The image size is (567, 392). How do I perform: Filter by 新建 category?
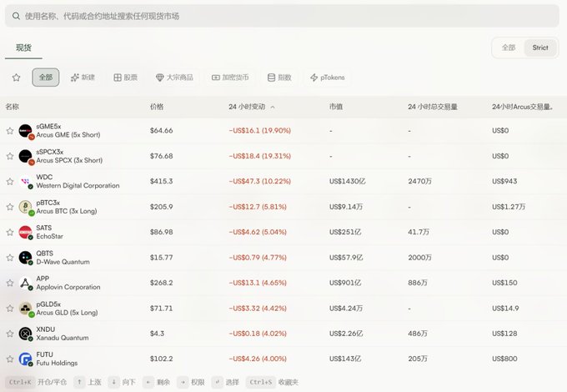coord(83,78)
